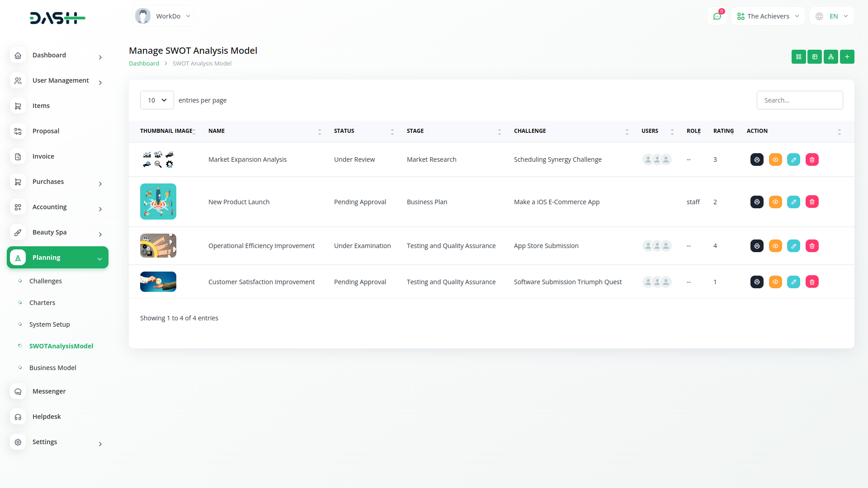Click the Dashboard breadcrumb link
868x488 pixels.
pyautogui.click(x=144, y=64)
